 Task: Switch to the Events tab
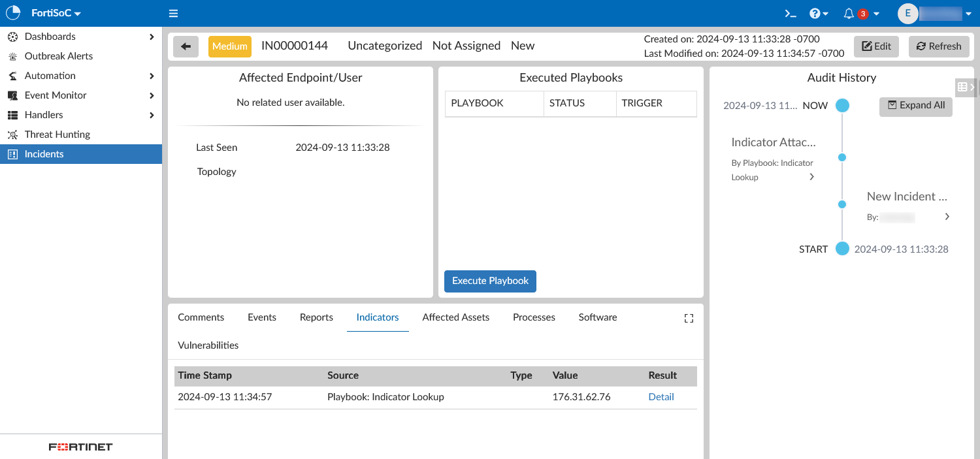click(261, 317)
